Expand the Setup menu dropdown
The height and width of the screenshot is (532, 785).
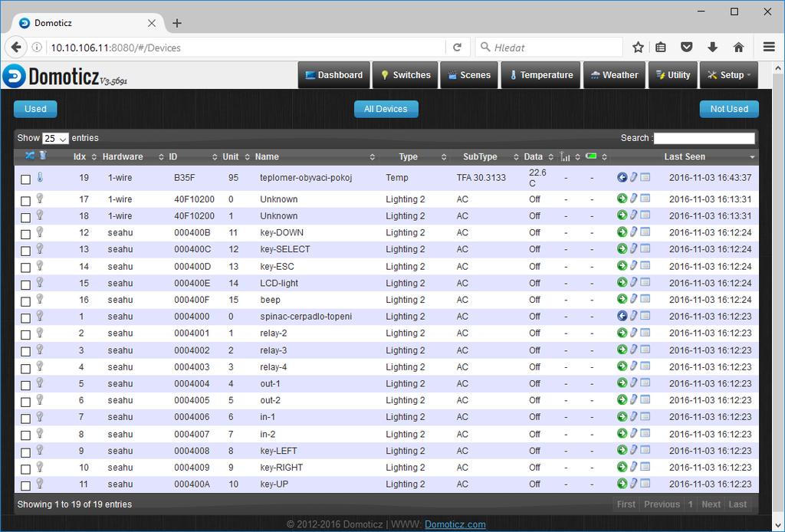pos(728,75)
